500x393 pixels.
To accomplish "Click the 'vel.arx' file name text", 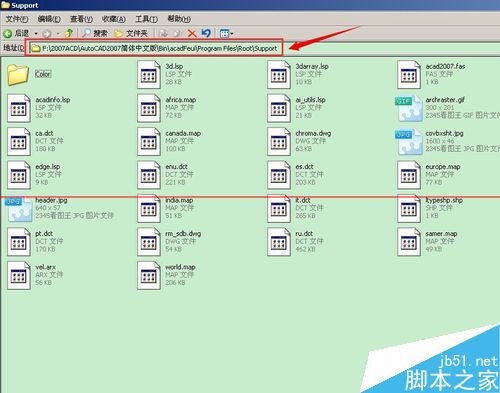I will [x=46, y=267].
